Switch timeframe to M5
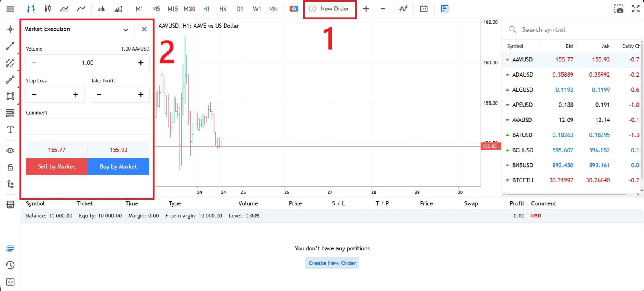 (156, 8)
